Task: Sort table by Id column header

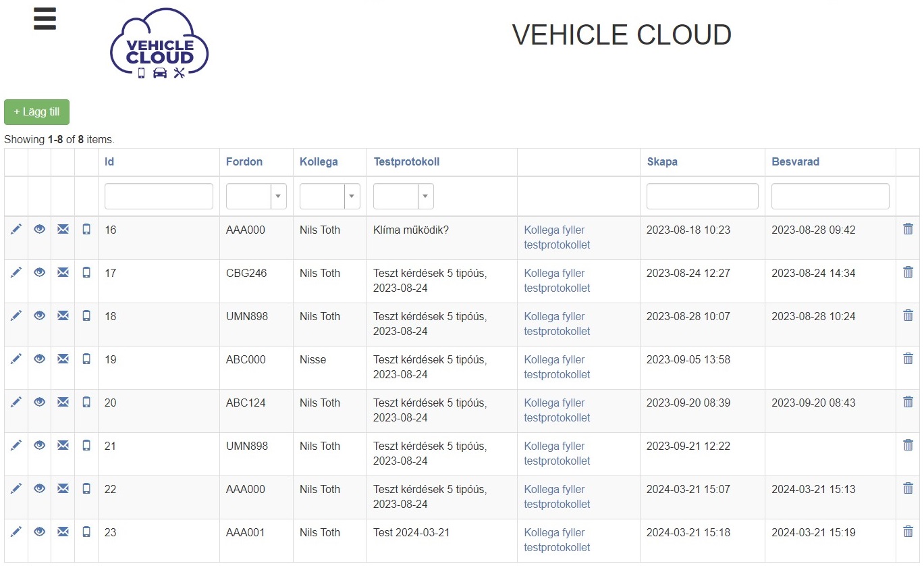Action: 109,162
